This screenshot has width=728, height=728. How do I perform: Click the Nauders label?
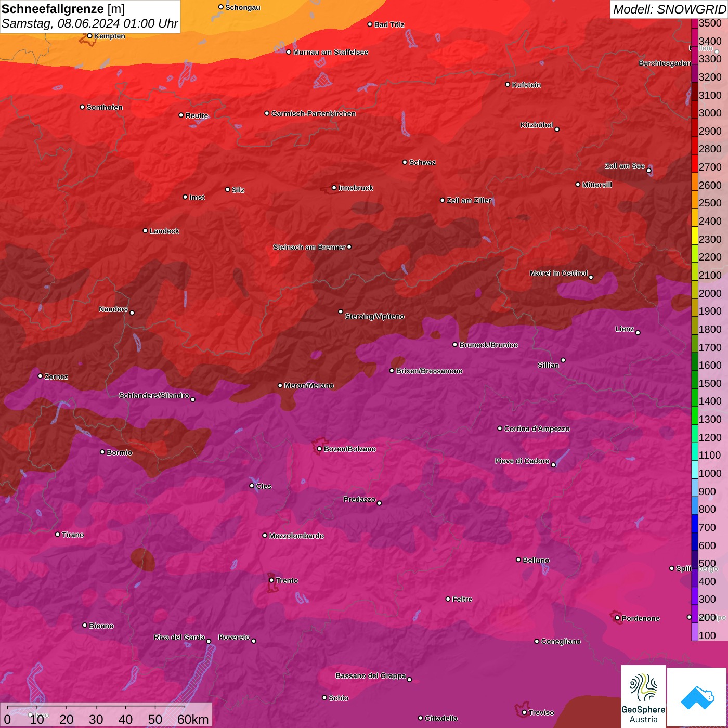(113, 309)
